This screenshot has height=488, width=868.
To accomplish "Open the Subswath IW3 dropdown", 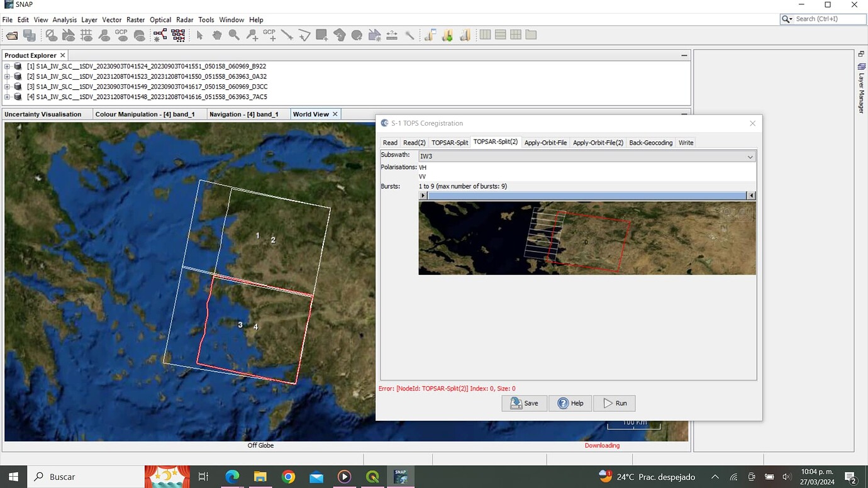I will click(749, 156).
